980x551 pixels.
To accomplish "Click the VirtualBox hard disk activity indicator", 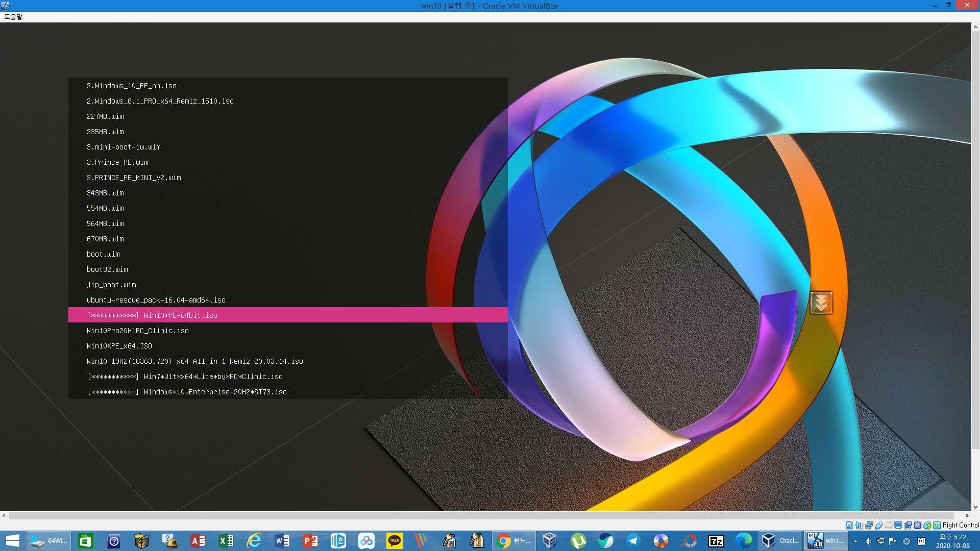I will point(849,525).
